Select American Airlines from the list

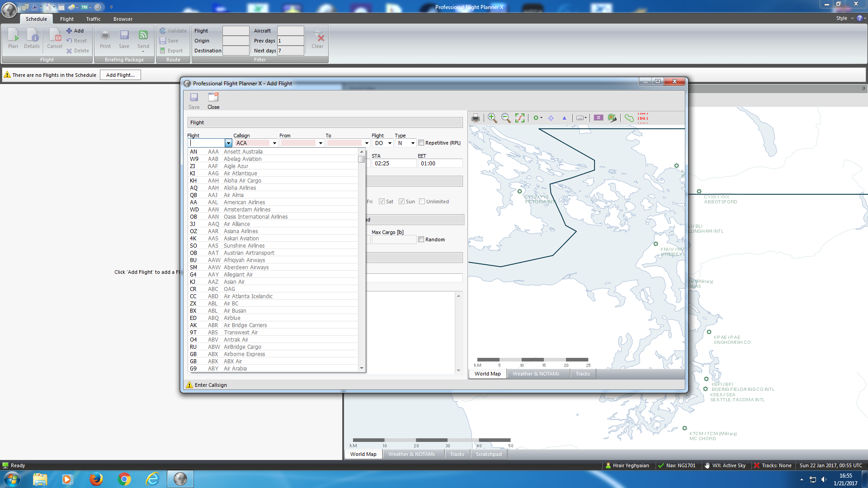[x=273, y=202]
